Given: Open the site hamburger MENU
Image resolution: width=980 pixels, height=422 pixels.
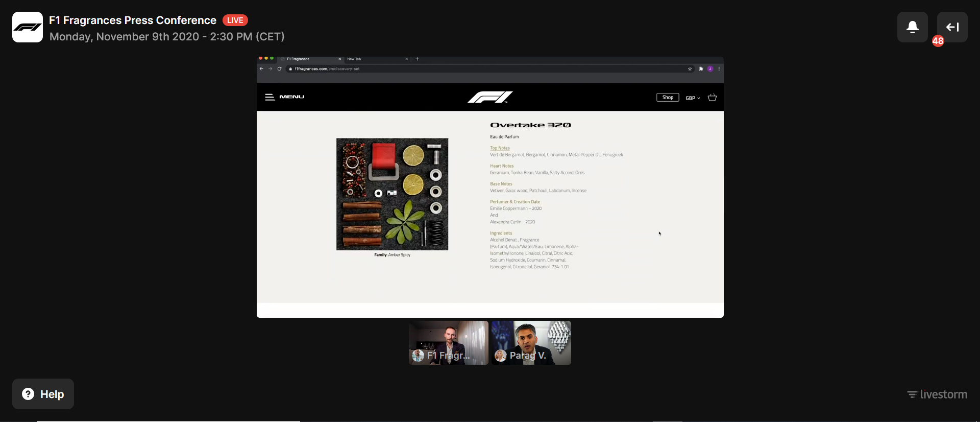Looking at the screenshot, I should pyautogui.click(x=285, y=97).
